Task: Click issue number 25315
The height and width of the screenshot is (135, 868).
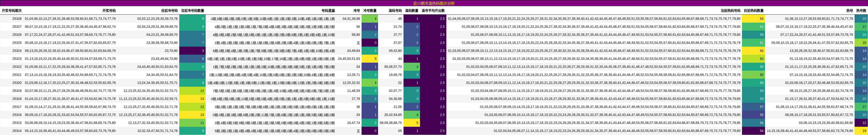Action: (17, 123)
